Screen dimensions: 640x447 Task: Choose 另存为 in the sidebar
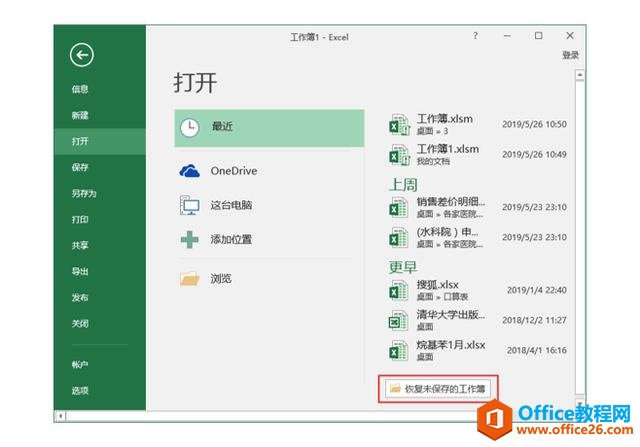84,193
